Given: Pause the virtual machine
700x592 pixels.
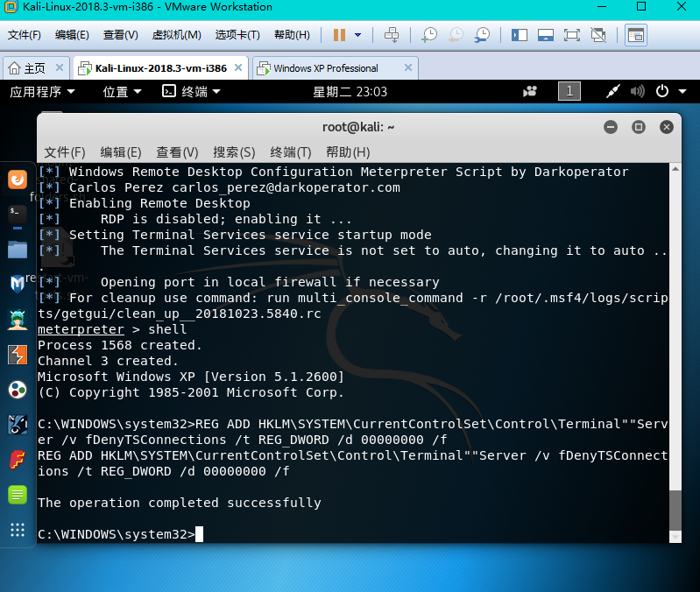Looking at the screenshot, I should click(339, 35).
